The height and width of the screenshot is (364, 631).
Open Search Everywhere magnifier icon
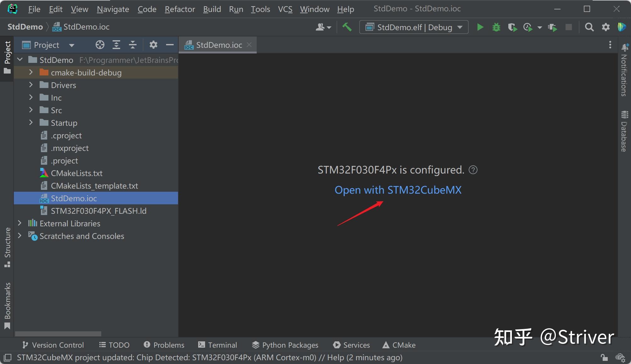pyautogui.click(x=589, y=27)
